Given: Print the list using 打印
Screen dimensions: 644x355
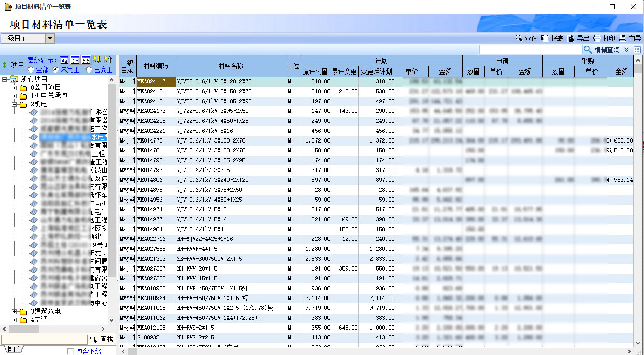Looking at the screenshot, I should (604, 38).
